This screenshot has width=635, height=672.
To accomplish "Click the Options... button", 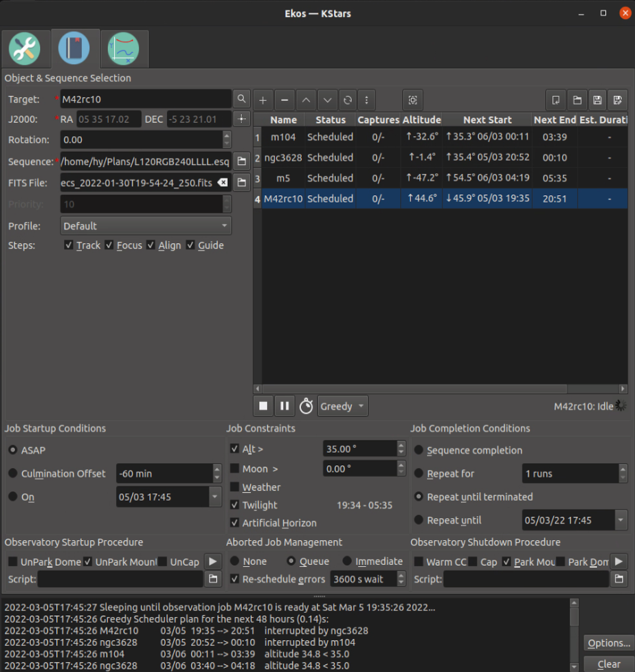I will [x=609, y=643].
